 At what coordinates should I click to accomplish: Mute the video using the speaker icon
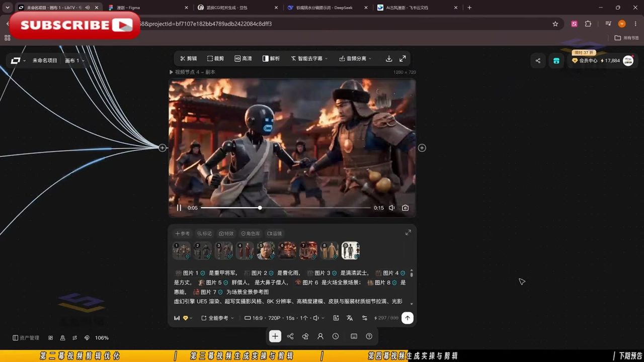tap(391, 208)
